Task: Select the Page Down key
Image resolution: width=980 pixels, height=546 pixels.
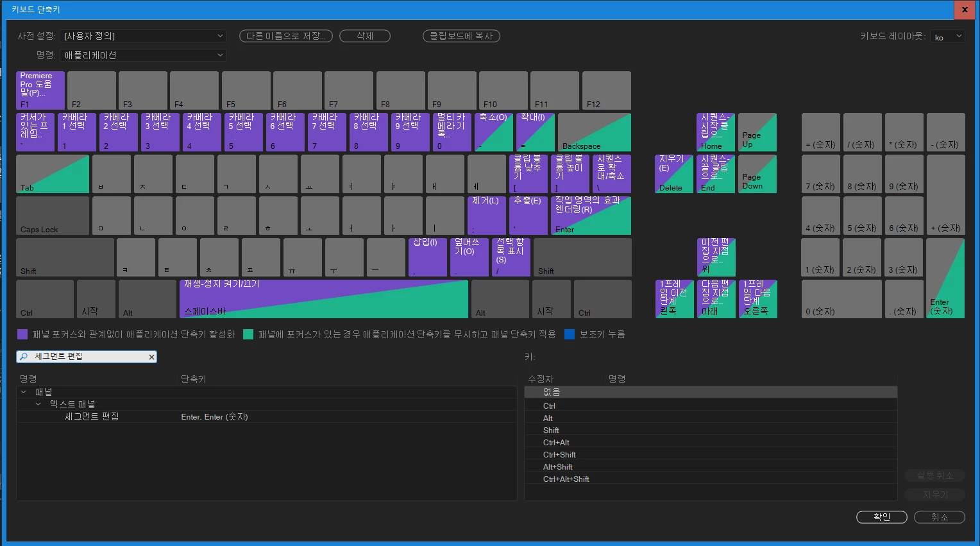Action: click(757, 174)
